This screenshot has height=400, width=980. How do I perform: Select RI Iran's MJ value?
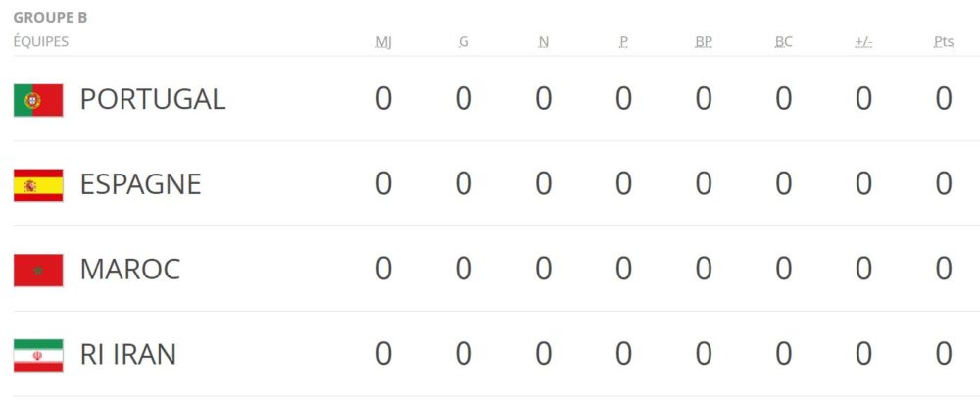(384, 354)
